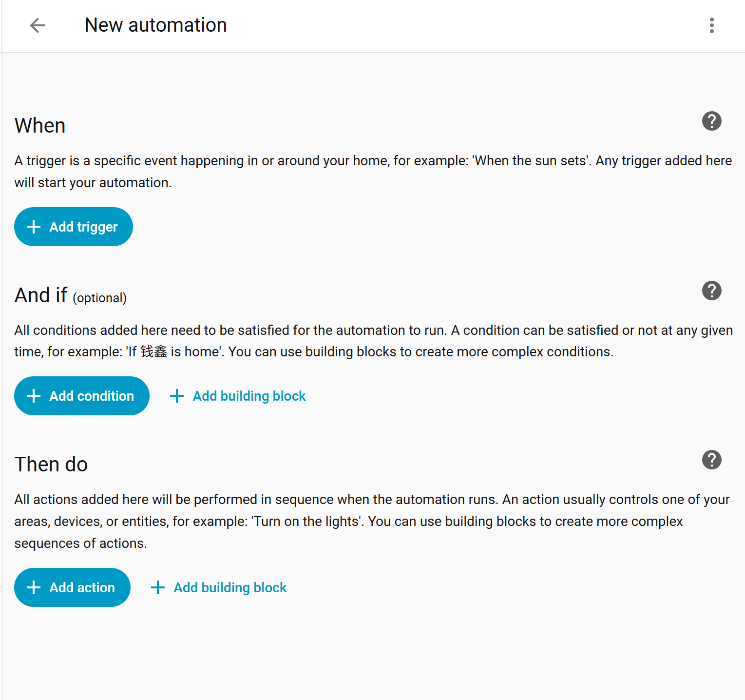The image size is (745, 700).
Task: Click the Add trigger button
Action: [74, 227]
